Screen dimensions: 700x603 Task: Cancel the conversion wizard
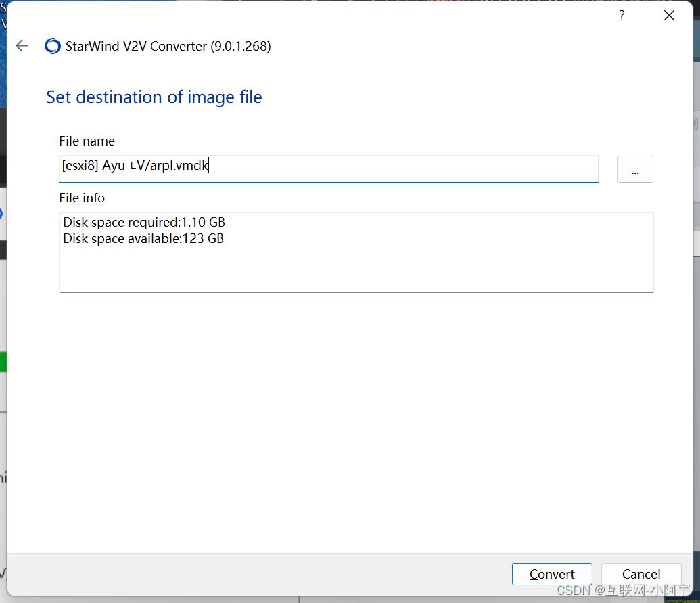click(641, 574)
